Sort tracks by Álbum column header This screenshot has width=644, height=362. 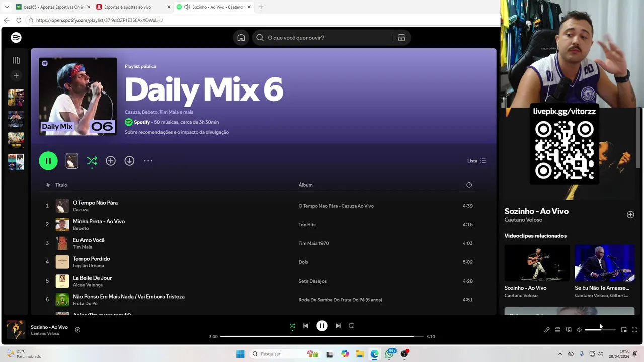point(305,185)
